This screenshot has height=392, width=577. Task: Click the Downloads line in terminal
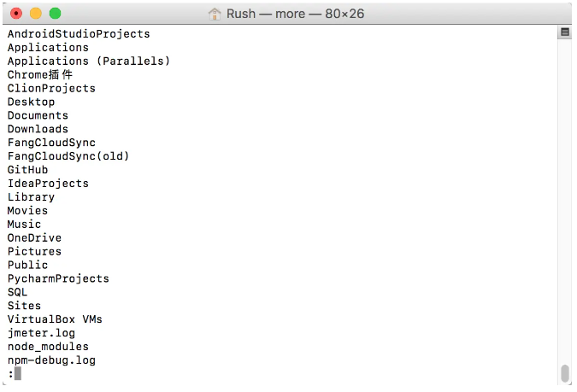coord(38,129)
